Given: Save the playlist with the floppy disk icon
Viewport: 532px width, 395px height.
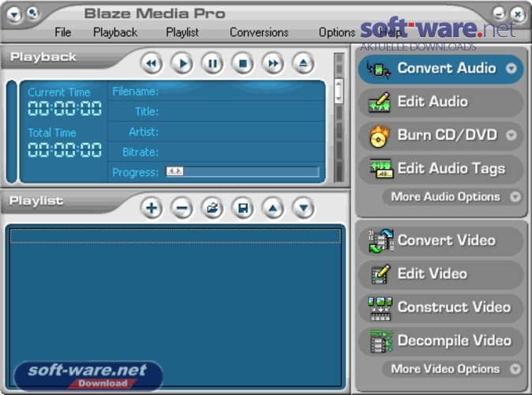Looking at the screenshot, I should click(x=242, y=208).
